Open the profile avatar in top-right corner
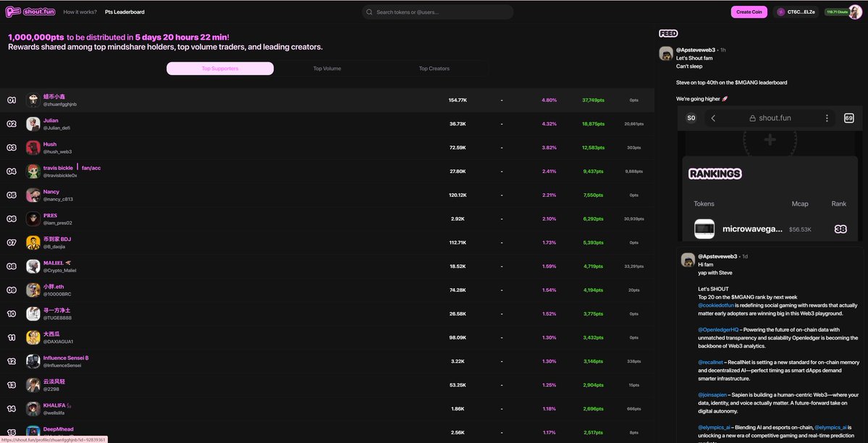Screen dimensions: 868x443 point(855,12)
